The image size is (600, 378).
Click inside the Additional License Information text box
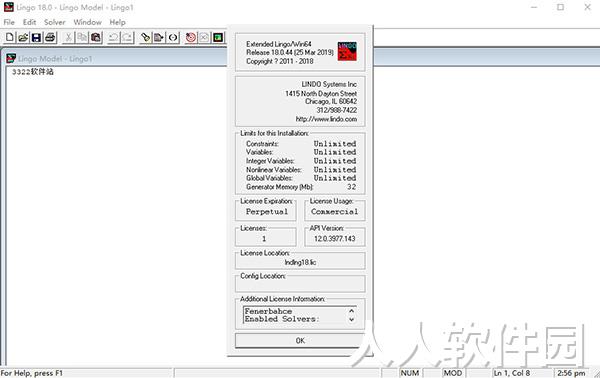point(295,315)
